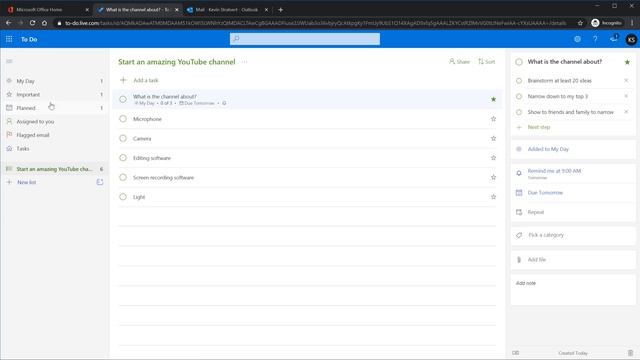This screenshot has width=640, height=360.
Task: Remove Brainstorm at least 20 ideas step
Action: click(x=626, y=80)
